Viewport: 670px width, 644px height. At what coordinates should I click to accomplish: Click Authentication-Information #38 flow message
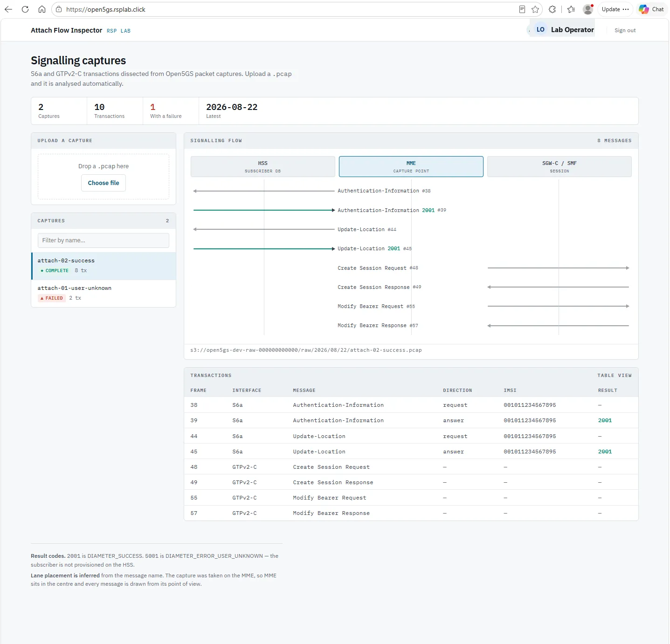pos(384,191)
